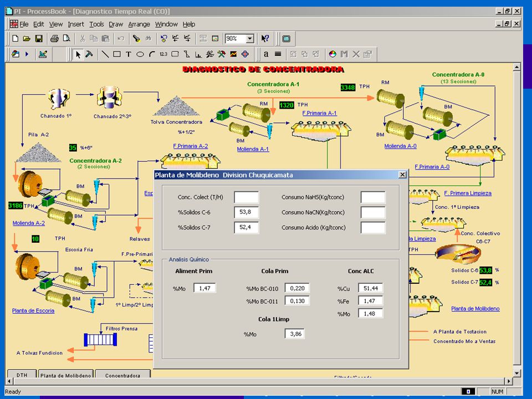Switch to the Concentradora bottom tab
Screen dimensions: 532x399
click(123, 375)
